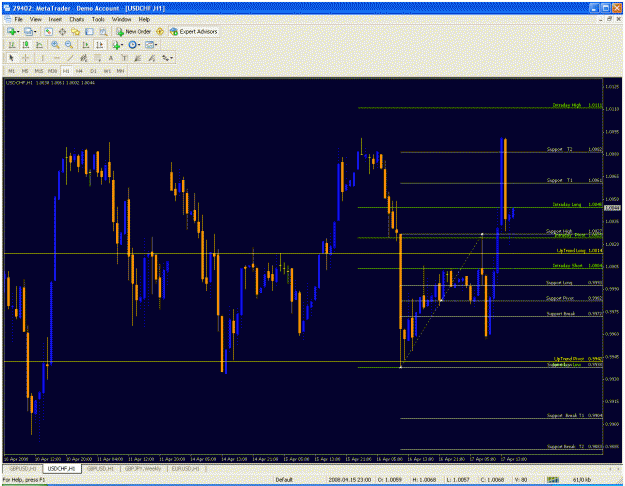This screenshot has height=486, width=625.
Task: Select the MN timeframe
Action: click(120, 71)
